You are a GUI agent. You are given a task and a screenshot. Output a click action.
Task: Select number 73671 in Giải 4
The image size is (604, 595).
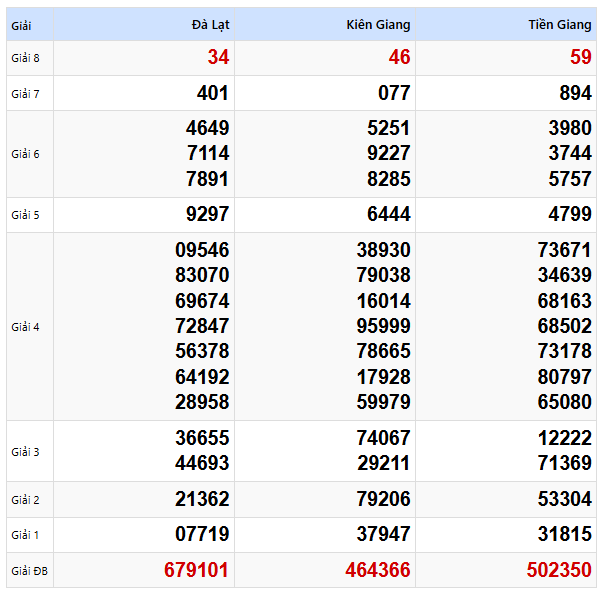[564, 250]
